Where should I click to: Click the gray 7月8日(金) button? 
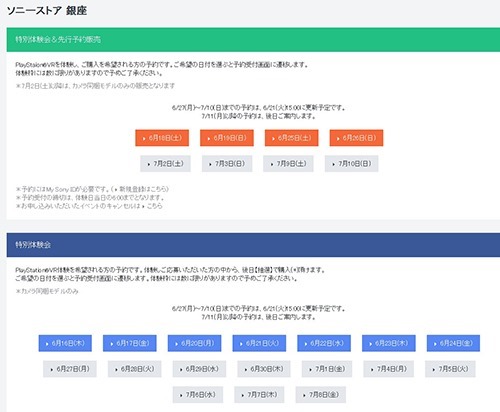click(x=321, y=395)
